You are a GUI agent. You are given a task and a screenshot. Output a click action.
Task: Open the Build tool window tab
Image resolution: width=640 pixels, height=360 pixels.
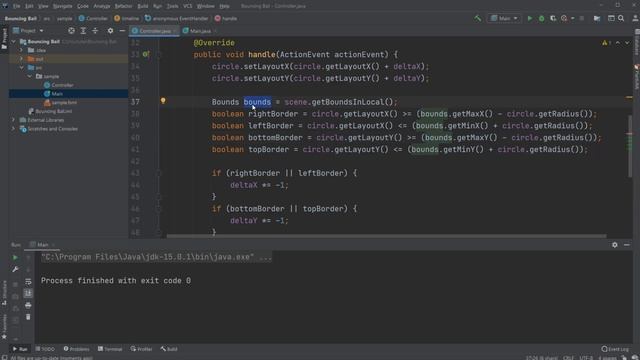point(169,349)
